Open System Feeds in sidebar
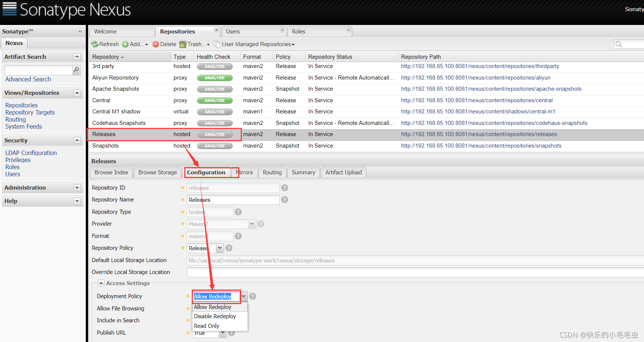This screenshot has height=342, width=644. (x=24, y=126)
